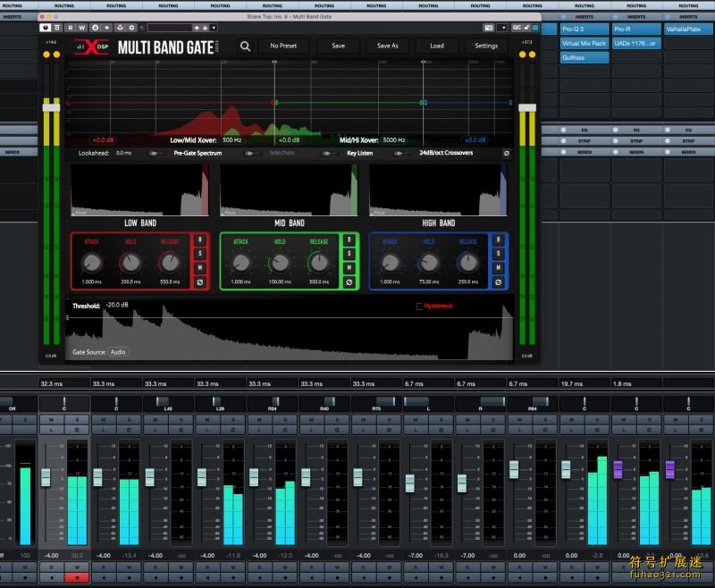The width and height of the screenshot is (715, 588).
Task: Toggle Pre-Gate Spectrum switch
Action: point(155,153)
